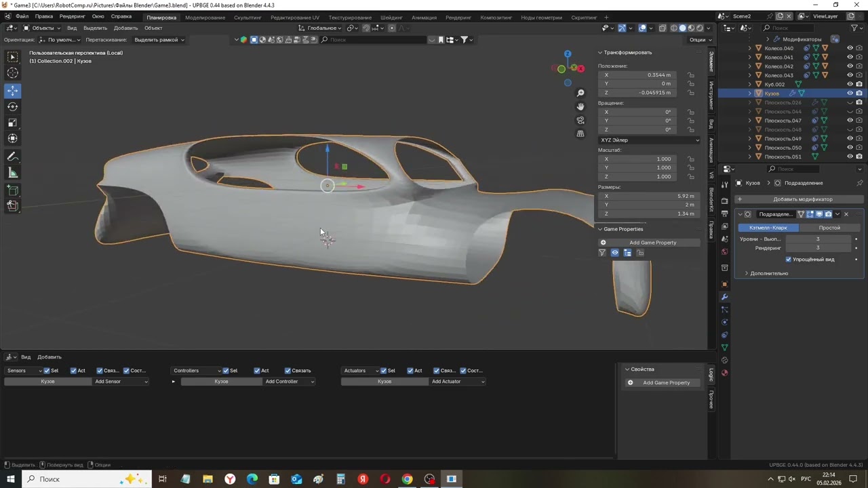This screenshot has width=868, height=488.
Task: Switch to rendered viewport shading
Action: pos(701,28)
